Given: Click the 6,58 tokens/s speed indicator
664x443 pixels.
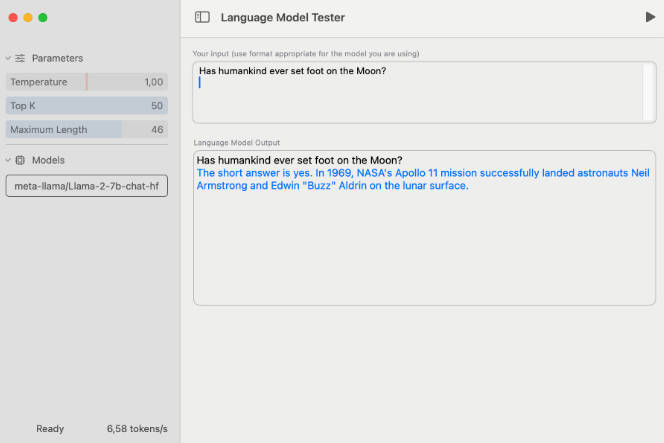Looking at the screenshot, I should (x=137, y=429).
